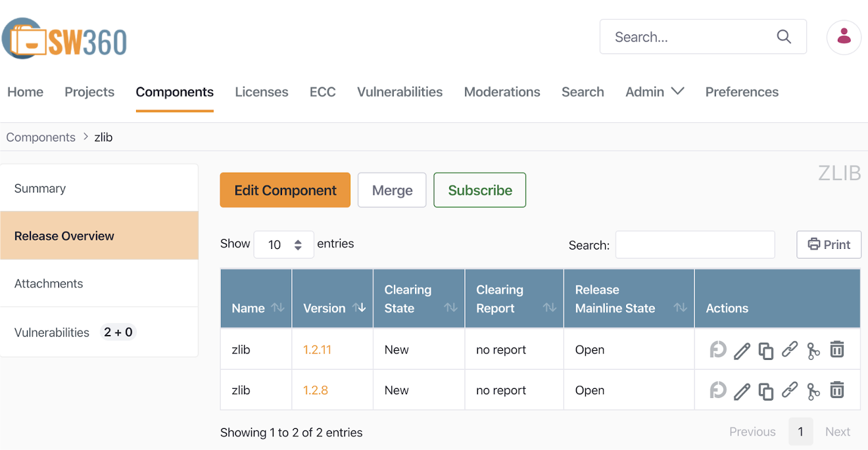Click the merge icon for release 1.2.8

click(x=813, y=391)
